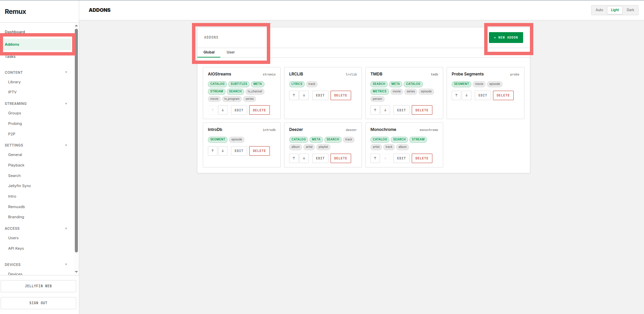Switch theme to Dark mode
This screenshot has width=644, height=314.
(x=630, y=10)
